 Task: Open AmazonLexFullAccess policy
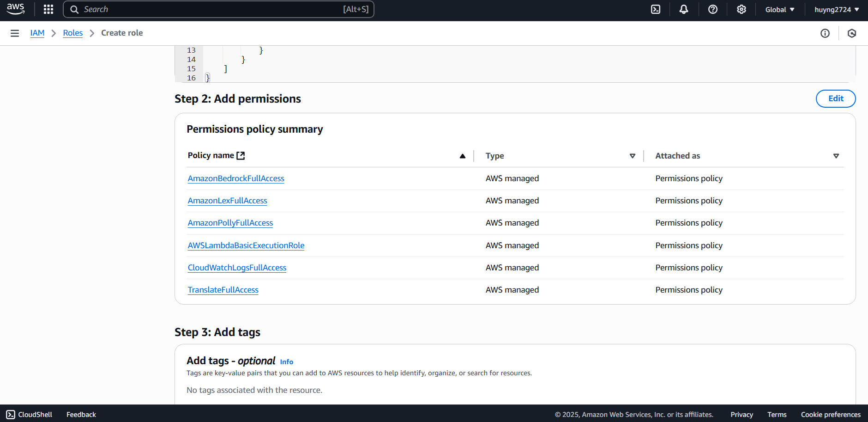point(228,201)
